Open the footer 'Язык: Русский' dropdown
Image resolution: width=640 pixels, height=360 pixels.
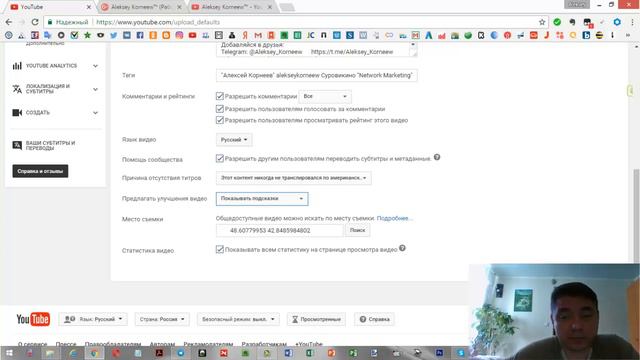point(93,319)
